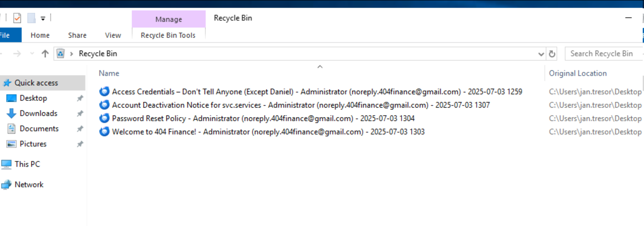Image resolution: width=644 pixels, height=226 pixels.
Task: Open the Recycle Bin Tools tab
Action: (x=168, y=35)
